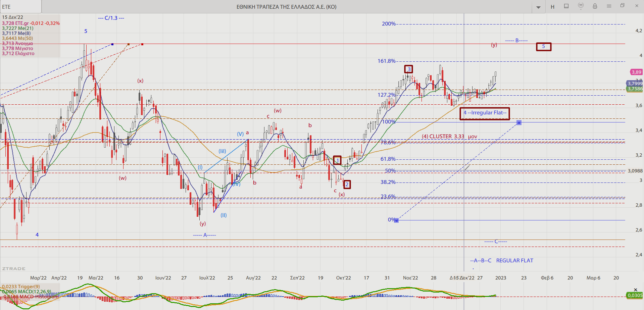The image size is (644, 310).
Task: Click the ETE.gr price change legend line
Action: tap(31, 23)
